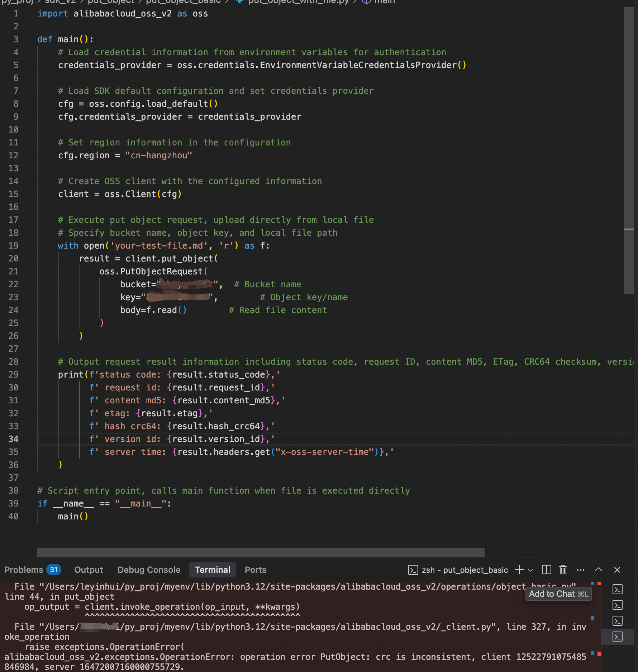Close the bottom panel

pyautogui.click(x=617, y=570)
